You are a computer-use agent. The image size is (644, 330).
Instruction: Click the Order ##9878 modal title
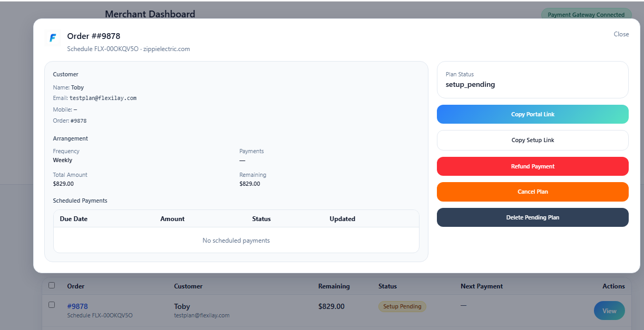coord(94,36)
